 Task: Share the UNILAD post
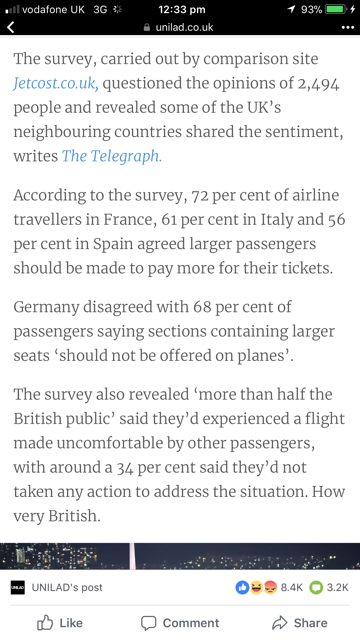(300, 623)
